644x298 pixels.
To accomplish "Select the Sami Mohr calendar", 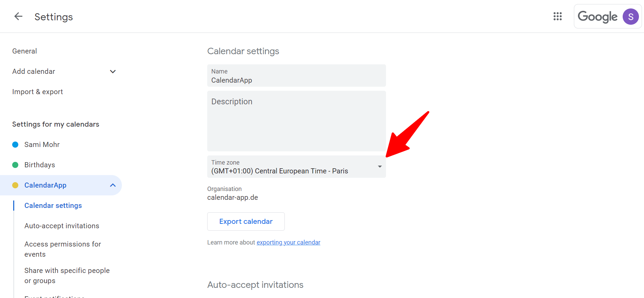I will coord(42,144).
